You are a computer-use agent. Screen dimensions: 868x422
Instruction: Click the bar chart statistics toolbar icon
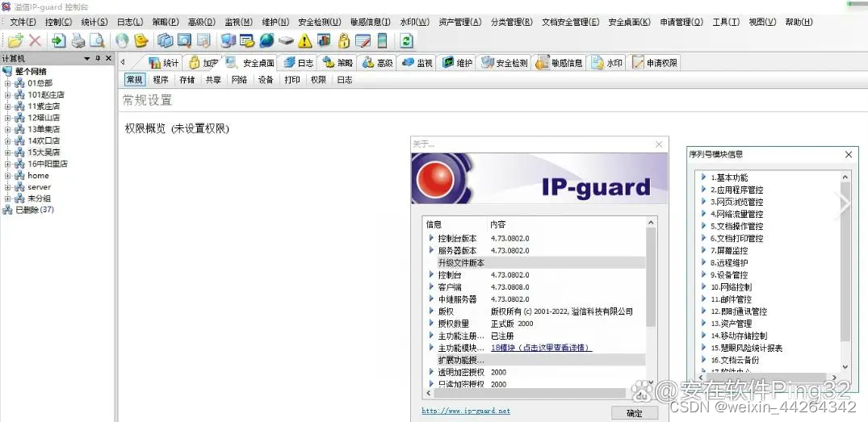pyautogui.click(x=325, y=40)
